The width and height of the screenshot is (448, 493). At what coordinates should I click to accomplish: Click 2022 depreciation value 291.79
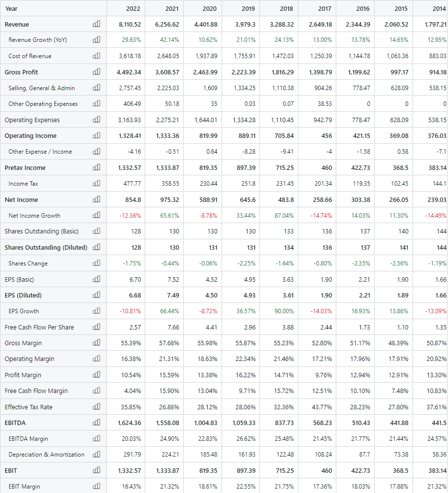click(x=132, y=455)
